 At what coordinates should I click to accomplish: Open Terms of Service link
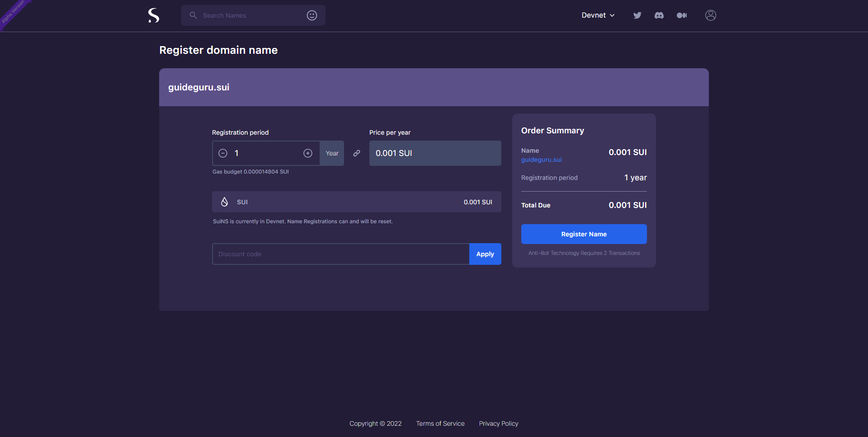(440, 423)
